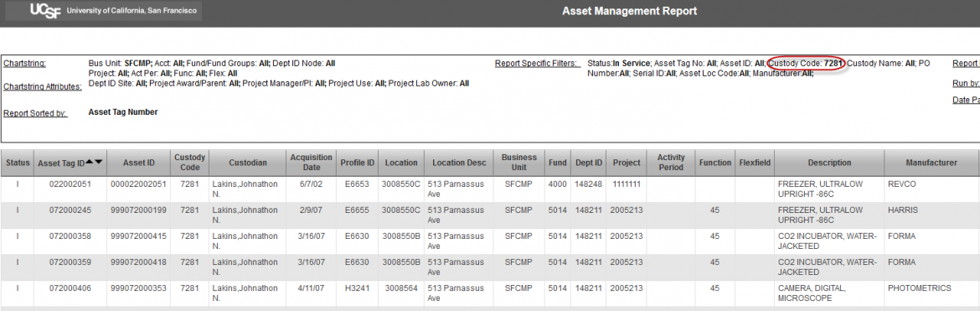Click Asset Tag Number sort value
Viewport: 980px width, 311px height.
123,112
